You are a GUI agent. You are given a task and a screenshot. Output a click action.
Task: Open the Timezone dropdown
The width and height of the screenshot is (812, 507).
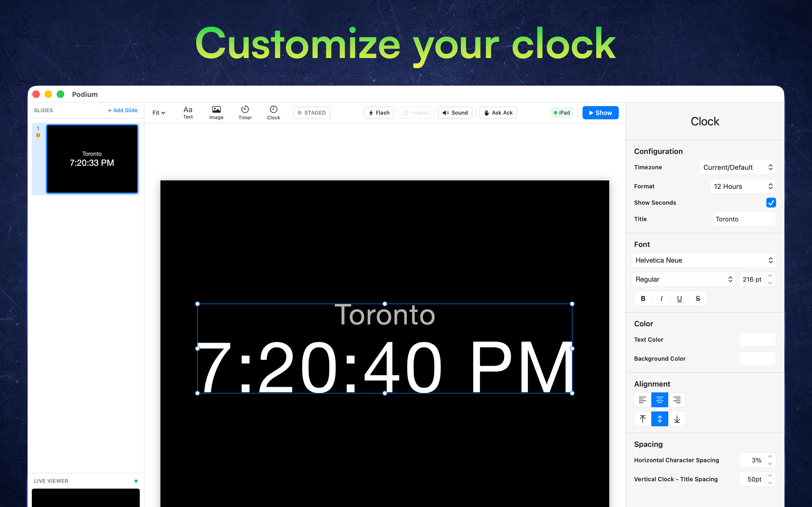737,167
